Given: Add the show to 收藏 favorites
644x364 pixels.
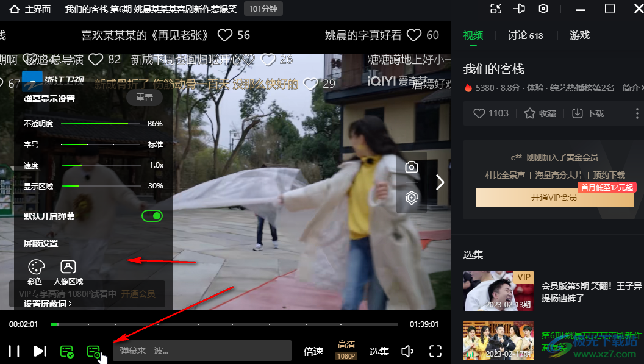Looking at the screenshot, I should pyautogui.click(x=540, y=113).
